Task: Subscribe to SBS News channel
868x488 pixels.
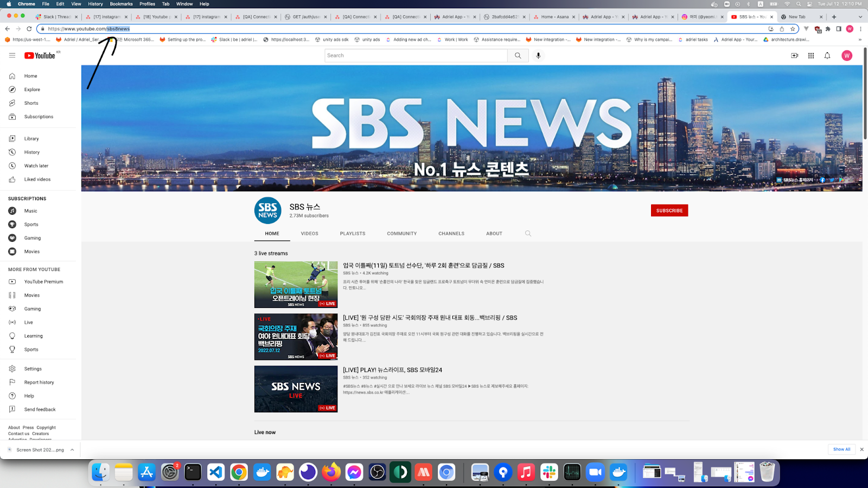Action: [x=669, y=210]
